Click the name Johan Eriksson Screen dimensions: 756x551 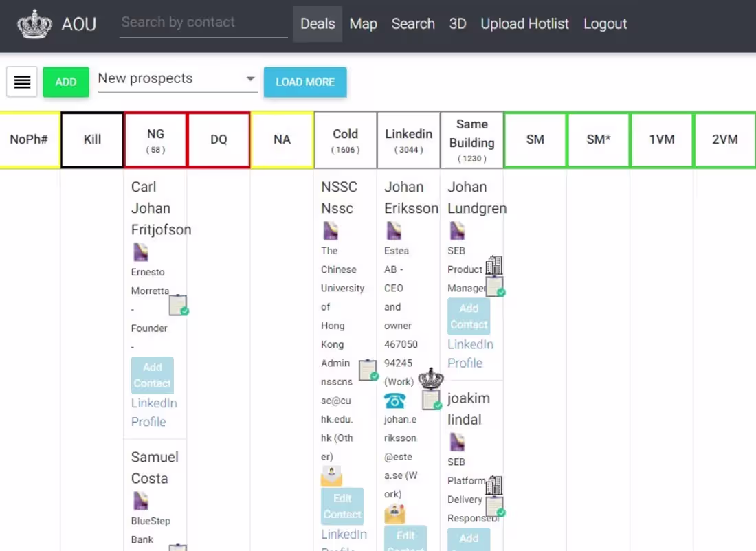tap(411, 198)
